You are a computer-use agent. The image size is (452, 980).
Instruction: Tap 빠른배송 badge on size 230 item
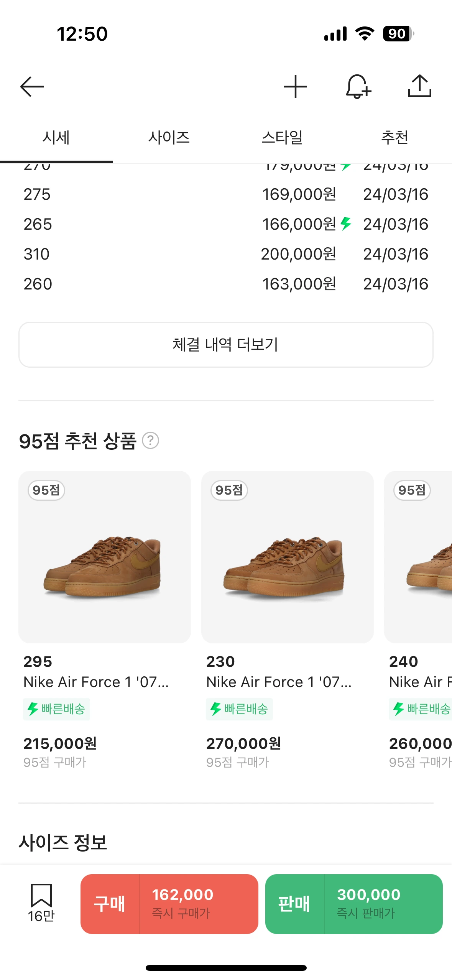239,709
